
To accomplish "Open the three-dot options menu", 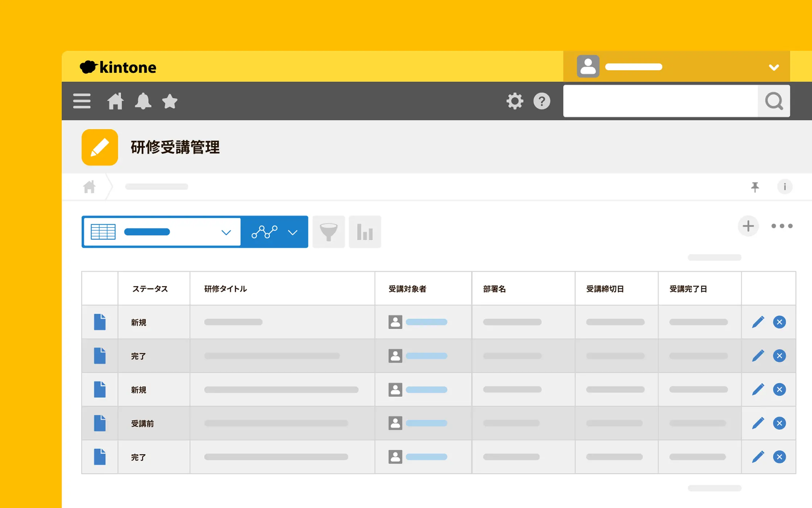I will click(x=782, y=226).
